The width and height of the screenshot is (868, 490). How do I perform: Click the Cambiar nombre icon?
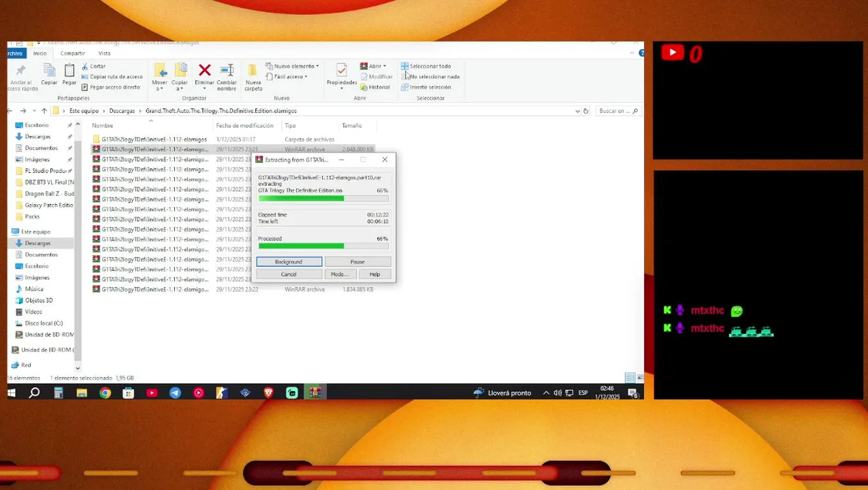click(x=227, y=70)
